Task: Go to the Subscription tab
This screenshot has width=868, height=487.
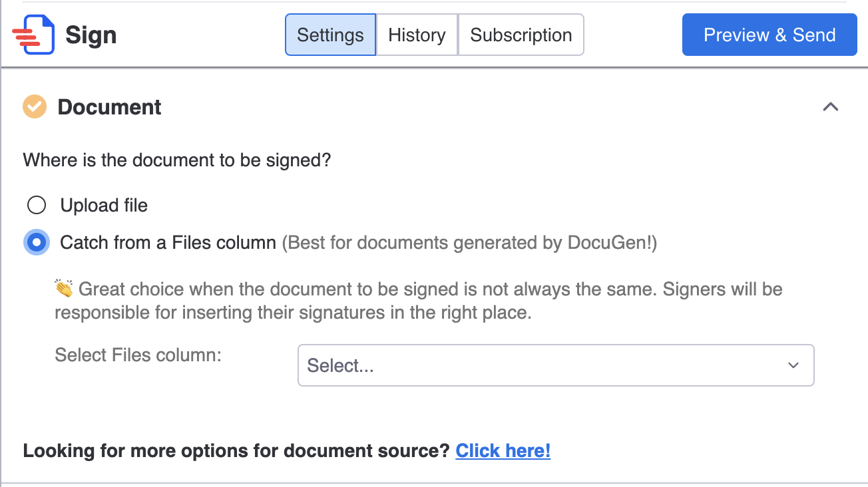Action: coord(521,35)
